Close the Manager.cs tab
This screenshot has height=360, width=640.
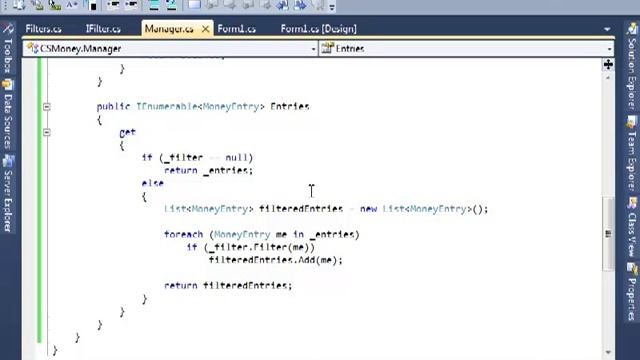(x=205, y=29)
